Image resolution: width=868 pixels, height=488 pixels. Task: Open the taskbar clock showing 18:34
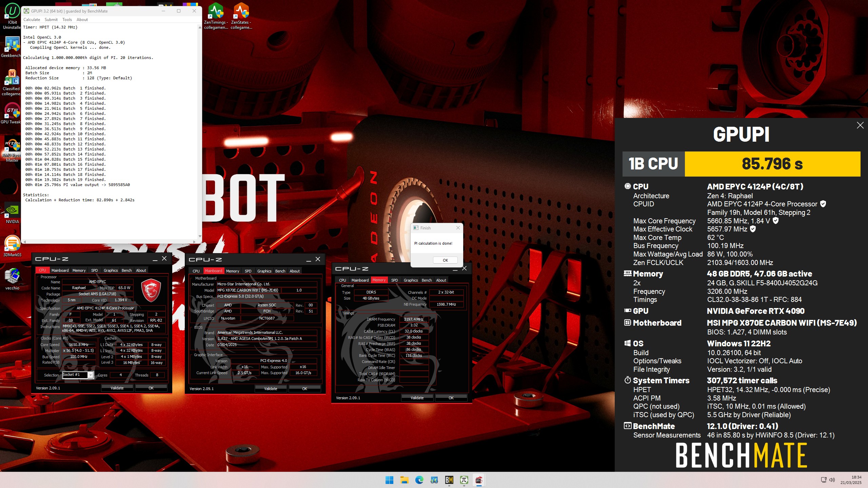click(x=851, y=480)
